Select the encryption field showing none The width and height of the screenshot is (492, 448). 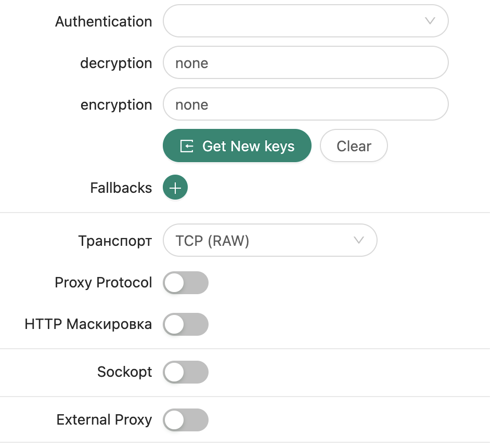(x=306, y=104)
